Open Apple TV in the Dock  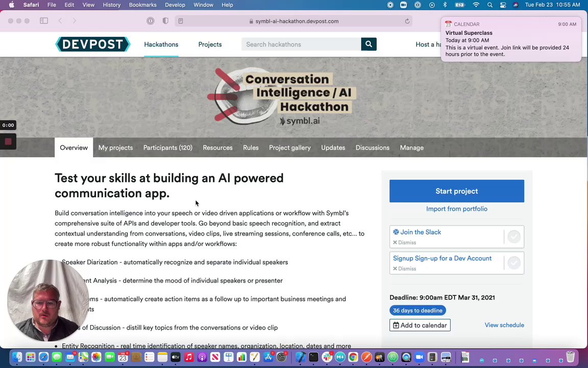click(176, 357)
